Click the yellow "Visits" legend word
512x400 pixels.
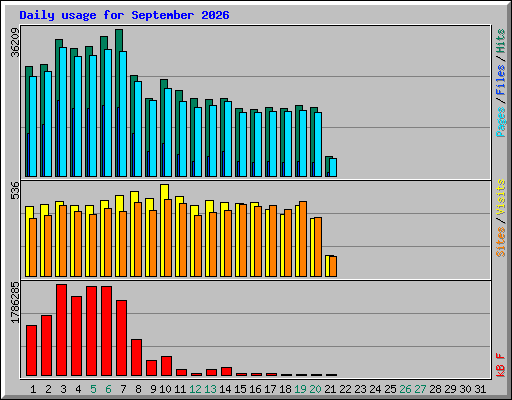[500, 197]
